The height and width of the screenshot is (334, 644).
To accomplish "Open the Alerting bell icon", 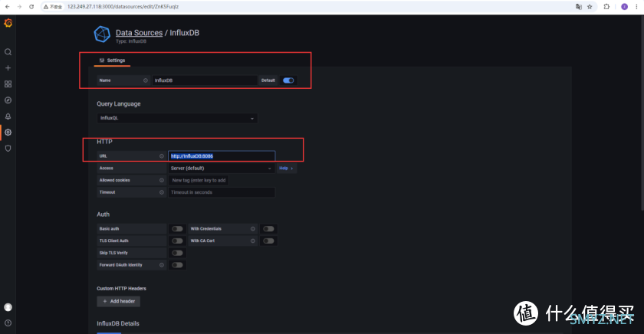I will click(8, 116).
